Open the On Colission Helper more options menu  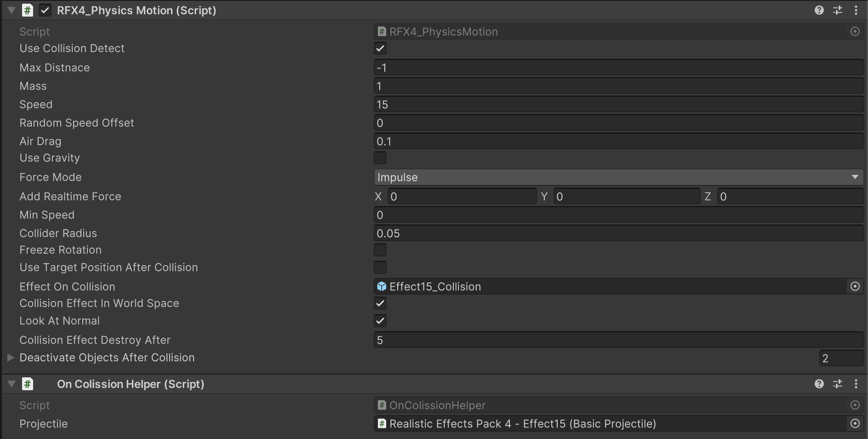[x=856, y=384]
